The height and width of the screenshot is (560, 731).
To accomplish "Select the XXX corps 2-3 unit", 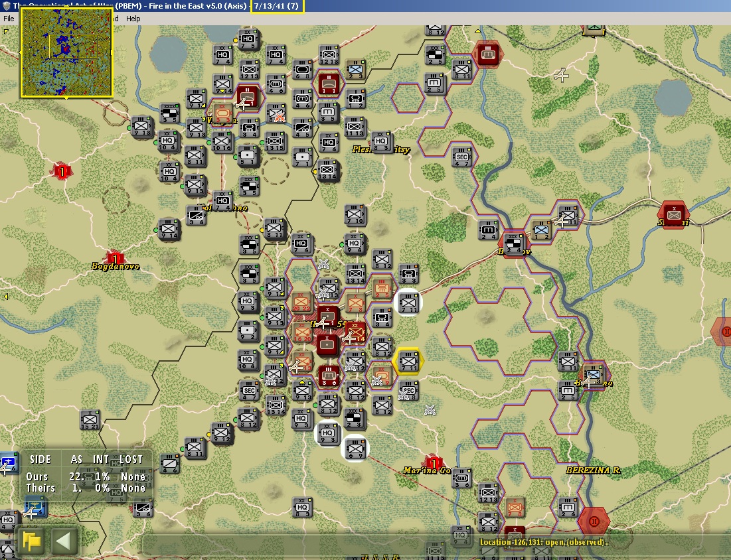I will coord(355,419).
